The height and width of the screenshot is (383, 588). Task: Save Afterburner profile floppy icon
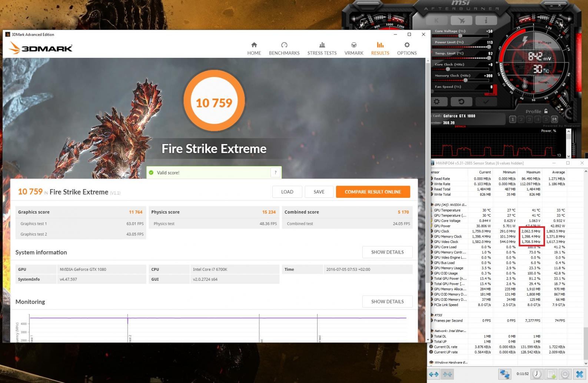[x=554, y=119]
